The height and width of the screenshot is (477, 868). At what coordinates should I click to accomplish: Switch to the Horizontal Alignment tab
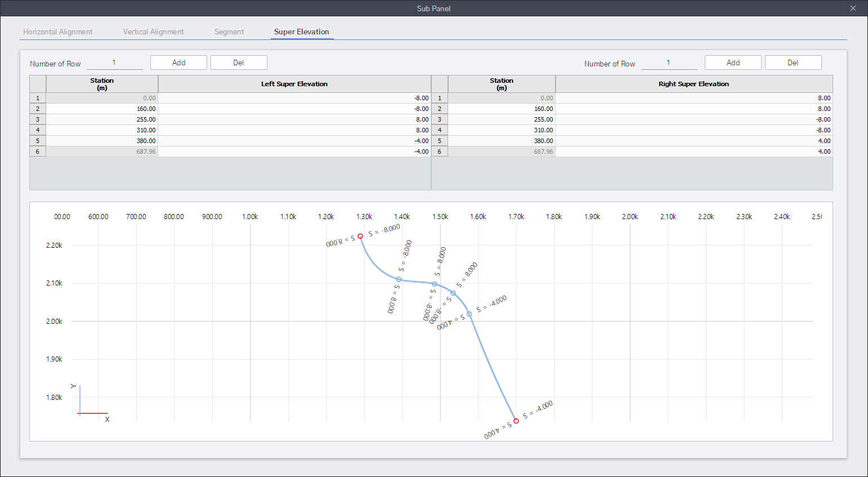pyautogui.click(x=58, y=32)
